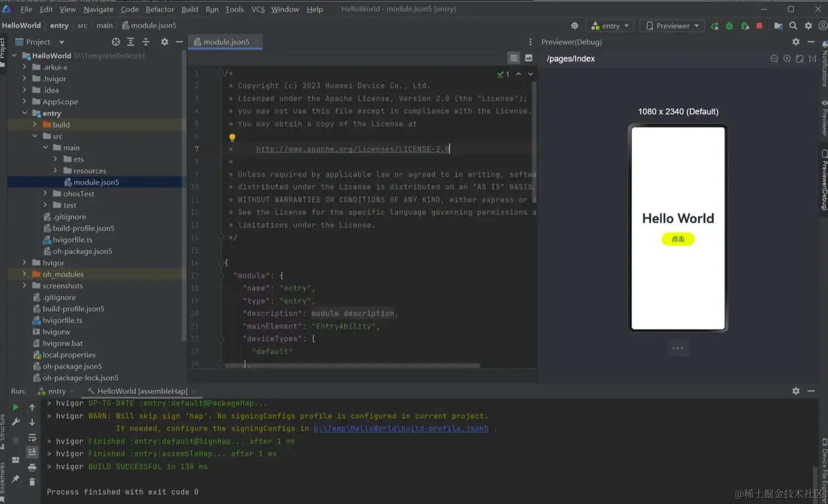Screen dimensions: 828x504
Task: Click the yellow lightbulb intention icon in editor
Action: [x=232, y=137]
